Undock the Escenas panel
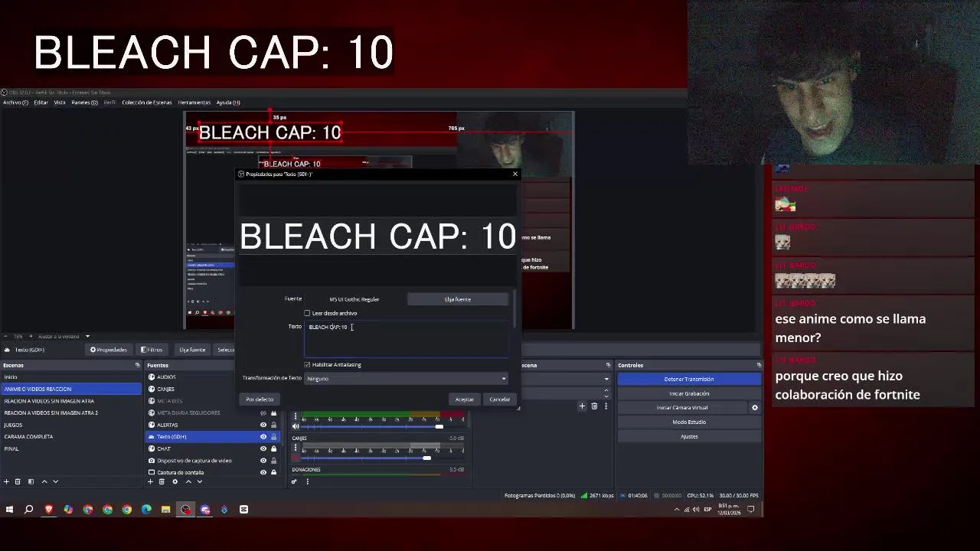 point(137,365)
